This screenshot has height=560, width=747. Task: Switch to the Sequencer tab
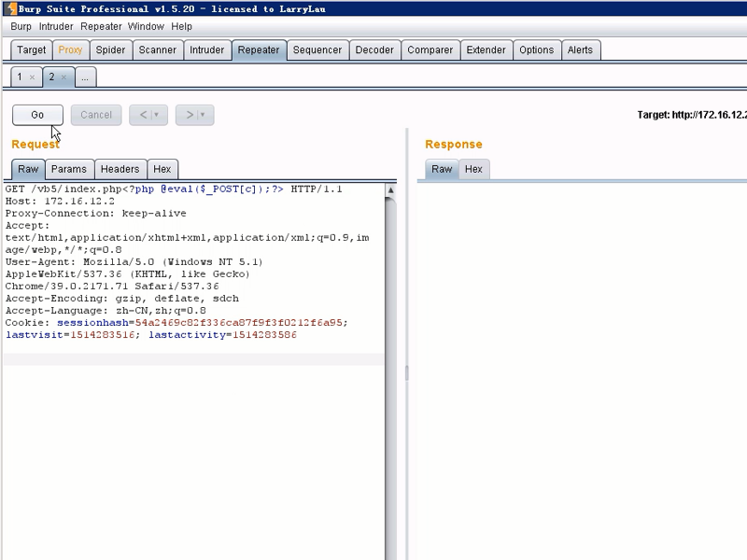[317, 50]
